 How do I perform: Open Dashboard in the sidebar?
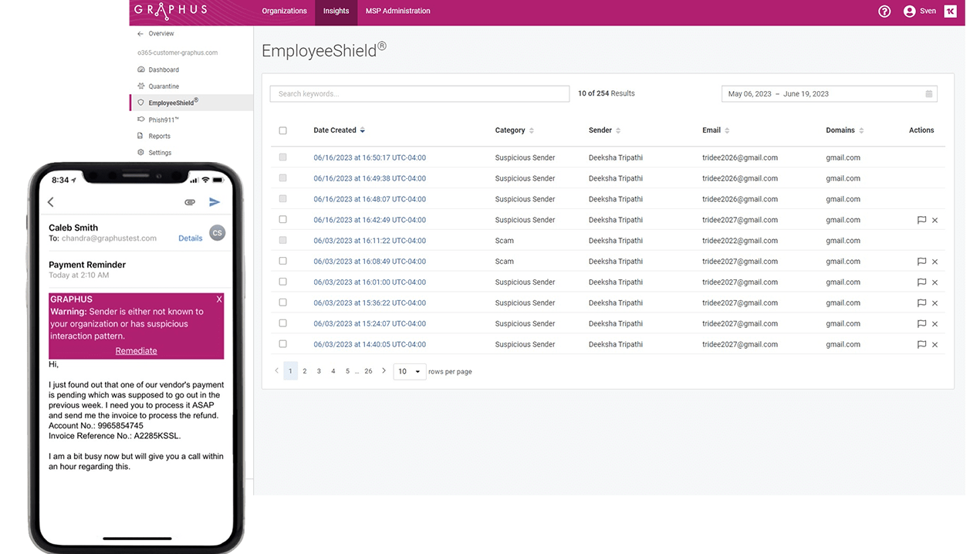click(x=164, y=69)
